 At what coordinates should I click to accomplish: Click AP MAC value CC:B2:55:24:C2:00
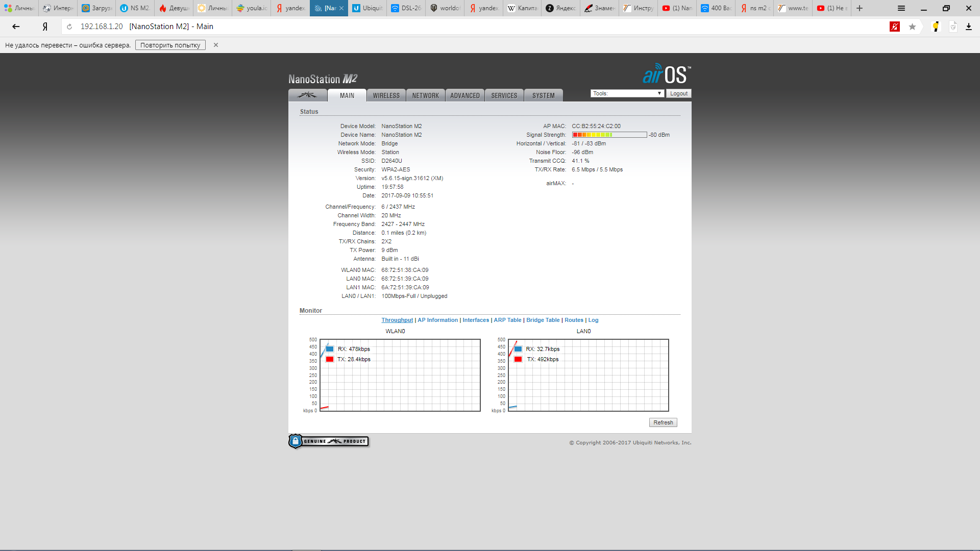596,126
